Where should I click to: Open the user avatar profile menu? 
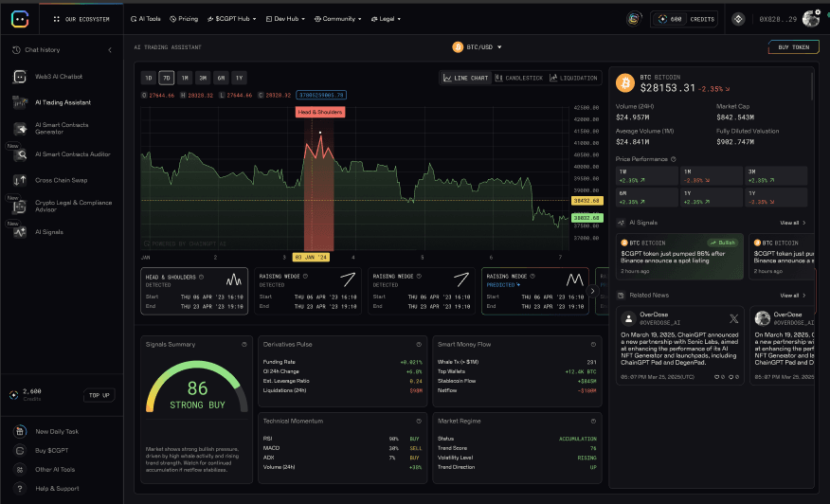click(811, 19)
